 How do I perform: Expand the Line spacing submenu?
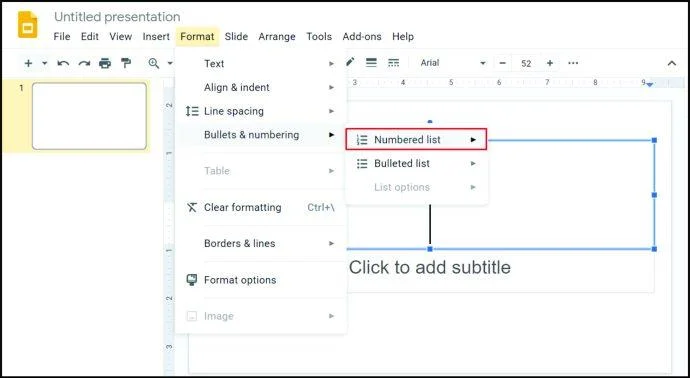(261, 111)
